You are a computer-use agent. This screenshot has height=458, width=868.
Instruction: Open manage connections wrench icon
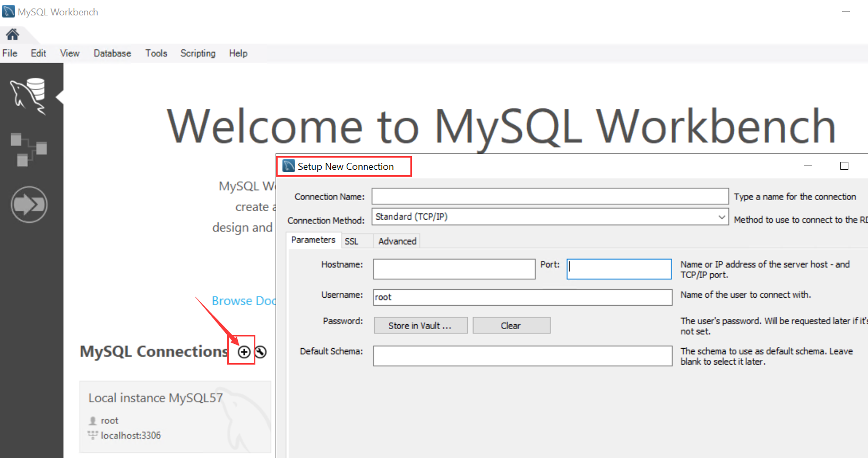point(261,352)
